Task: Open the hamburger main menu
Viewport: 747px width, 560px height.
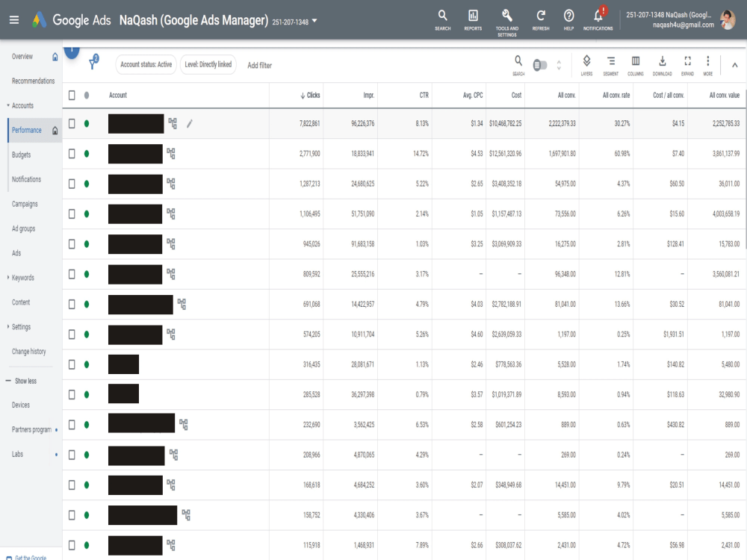Action: (14, 20)
